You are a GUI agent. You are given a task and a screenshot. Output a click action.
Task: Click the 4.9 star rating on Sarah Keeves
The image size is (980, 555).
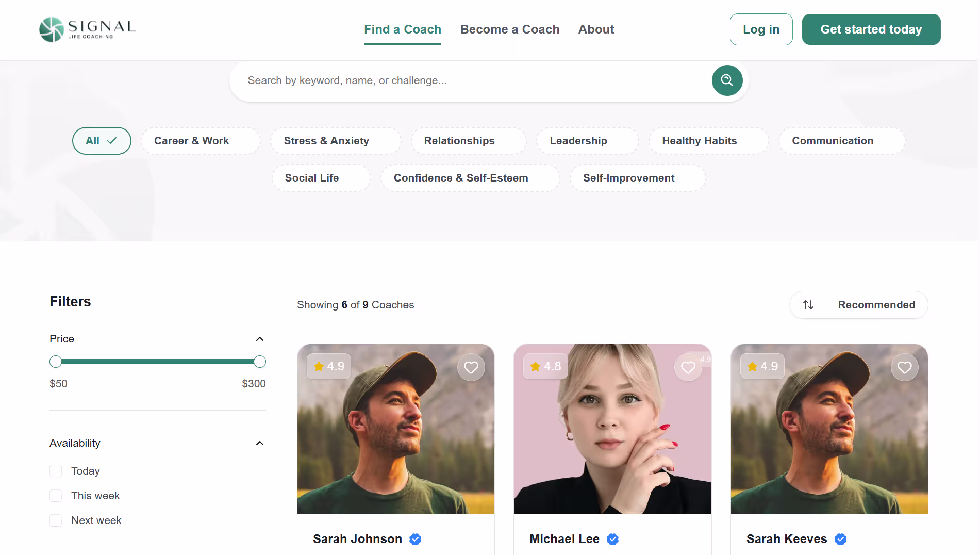point(762,366)
